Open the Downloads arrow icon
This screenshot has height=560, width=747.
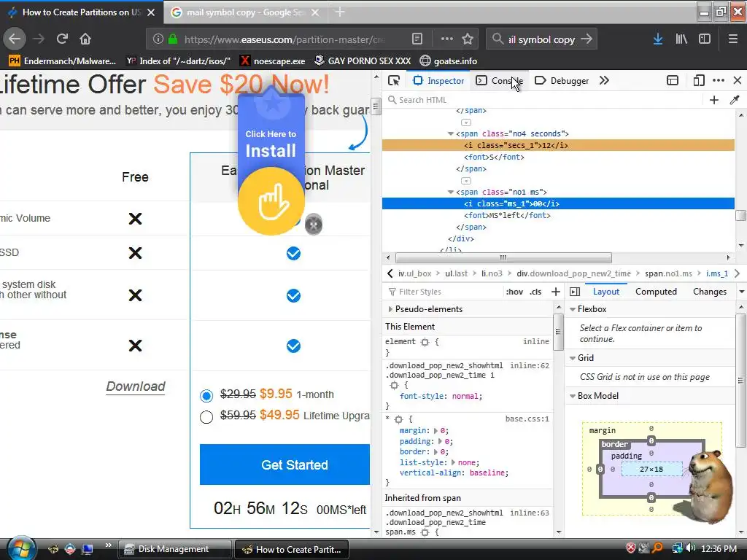[658, 39]
